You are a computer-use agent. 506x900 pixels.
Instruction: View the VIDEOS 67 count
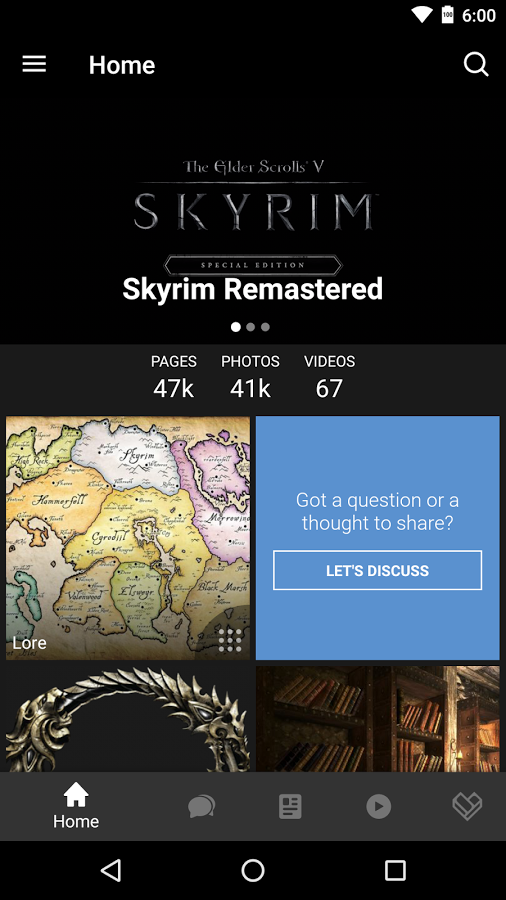pos(329,377)
